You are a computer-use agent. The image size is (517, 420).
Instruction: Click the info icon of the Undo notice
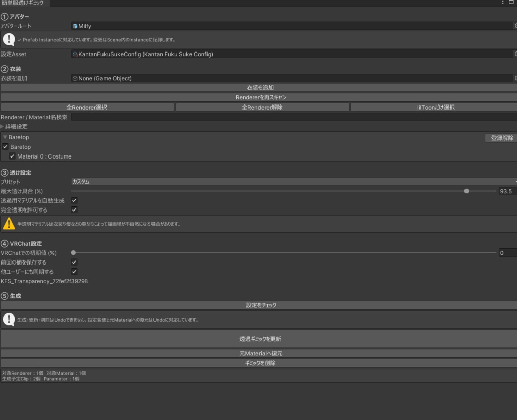(9, 320)
